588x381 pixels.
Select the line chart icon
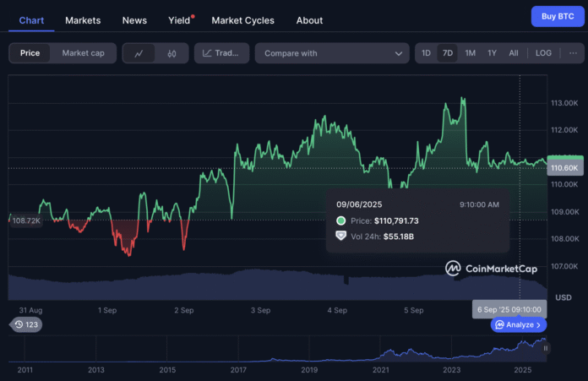[139, 53]
